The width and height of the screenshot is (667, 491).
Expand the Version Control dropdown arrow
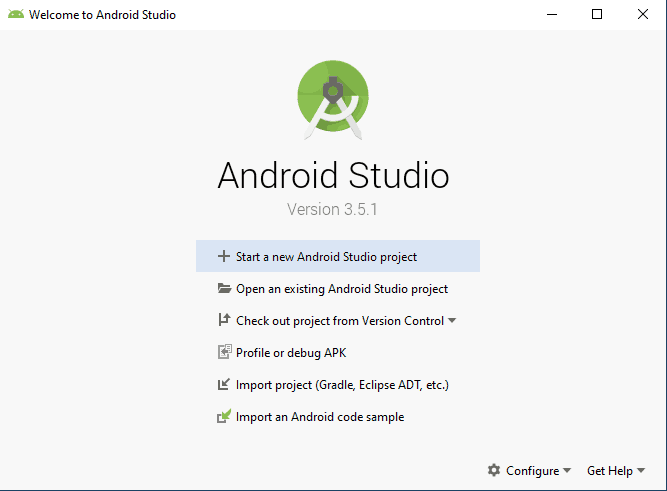pos(452,320)
